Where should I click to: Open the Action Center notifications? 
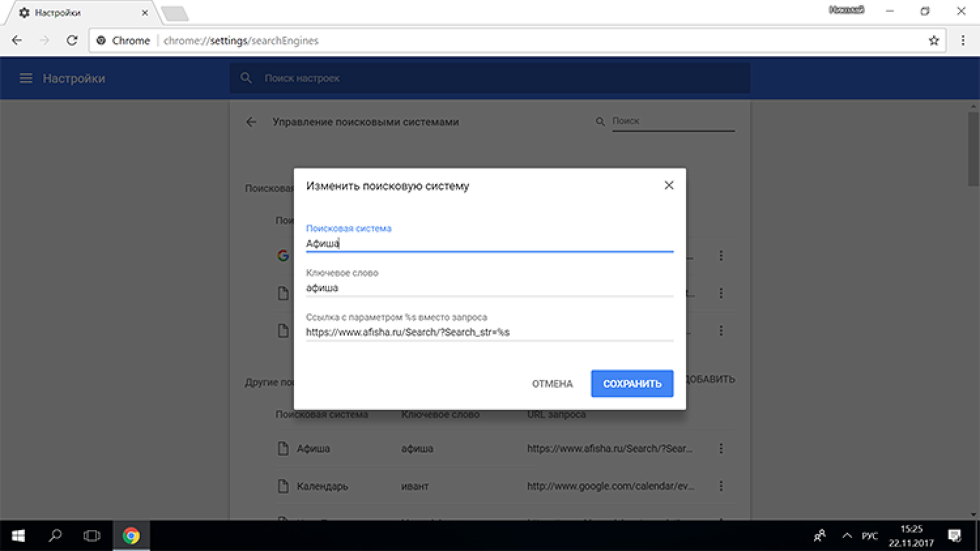[955, 536]
